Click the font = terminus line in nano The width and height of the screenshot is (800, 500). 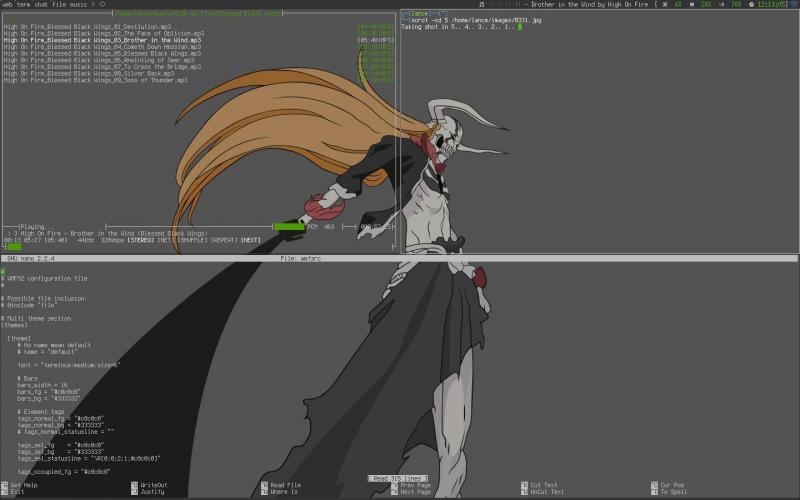click(69, 365)
